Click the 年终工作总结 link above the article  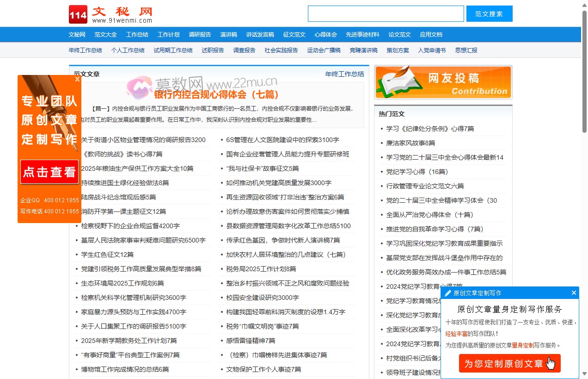tap(344, 74)
